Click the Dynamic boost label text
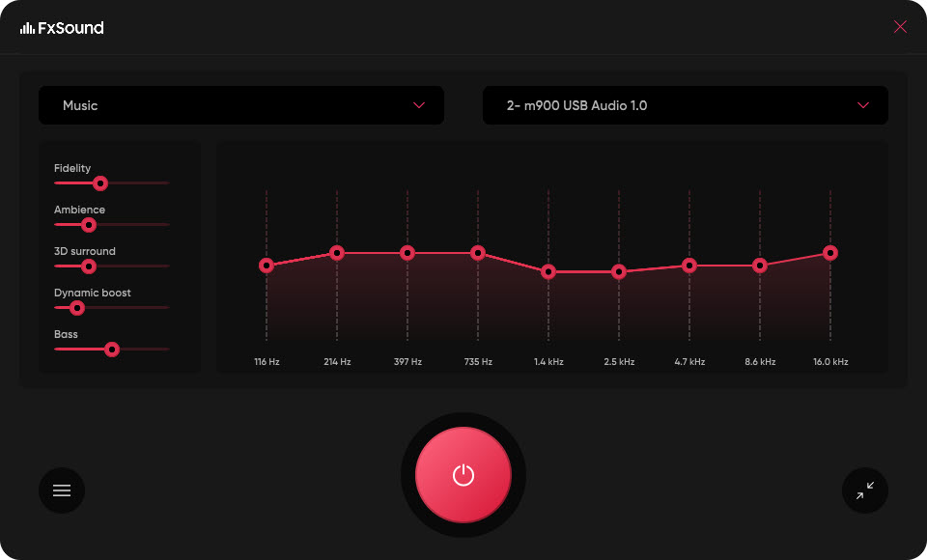Image resolution: width=927 pixels, height=560 pixels. click(93, 293)
